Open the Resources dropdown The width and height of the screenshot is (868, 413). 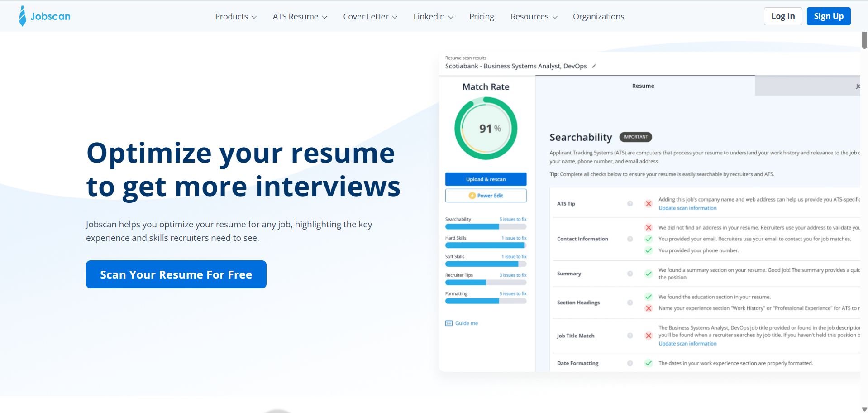[x=534, y=17]
